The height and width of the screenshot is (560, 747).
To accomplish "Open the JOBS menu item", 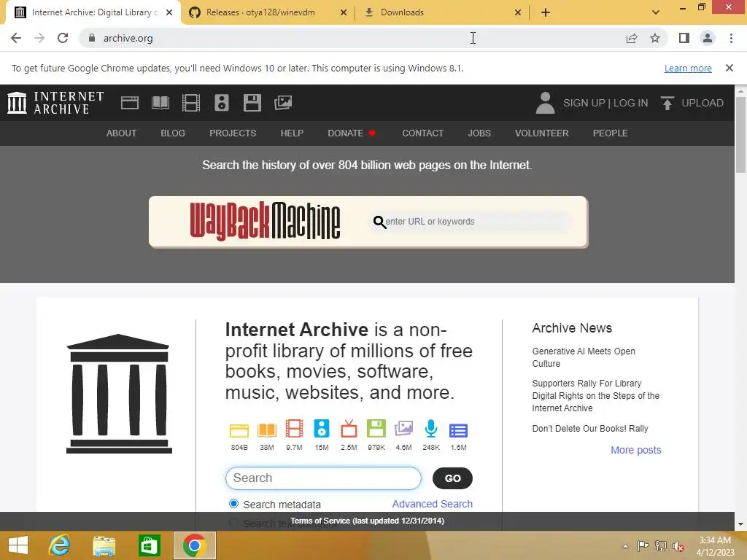I will (479, 133).
